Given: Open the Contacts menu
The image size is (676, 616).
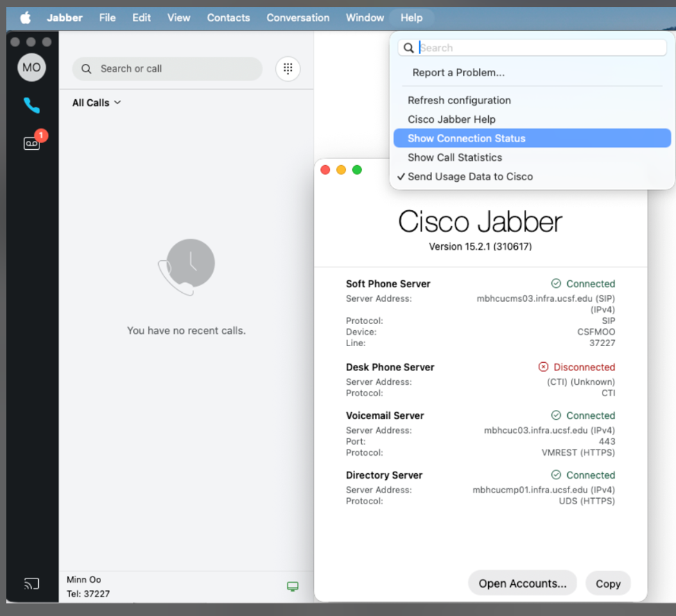Looking at the screenshot, I should pyautogui.click(x=229, y=17).
